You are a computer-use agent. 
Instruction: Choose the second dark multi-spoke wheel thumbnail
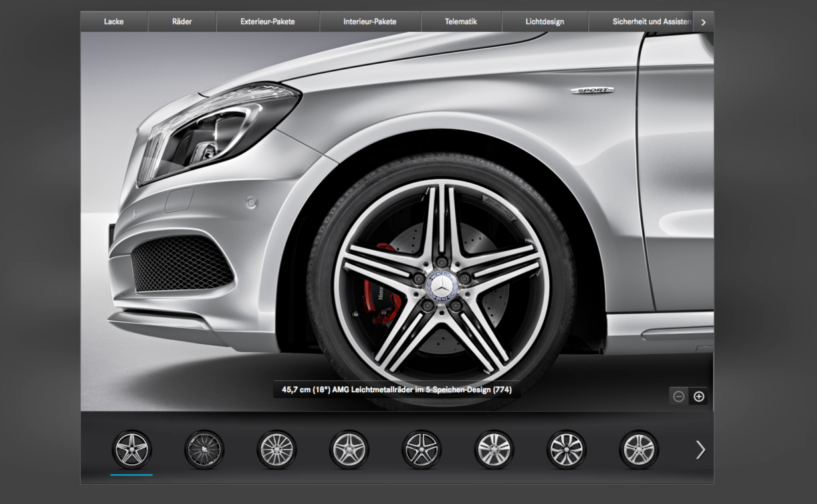(x=204, y=449)
